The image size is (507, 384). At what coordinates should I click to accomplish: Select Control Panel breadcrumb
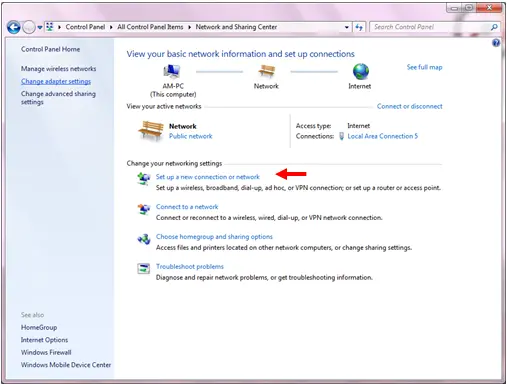point(85,27)
